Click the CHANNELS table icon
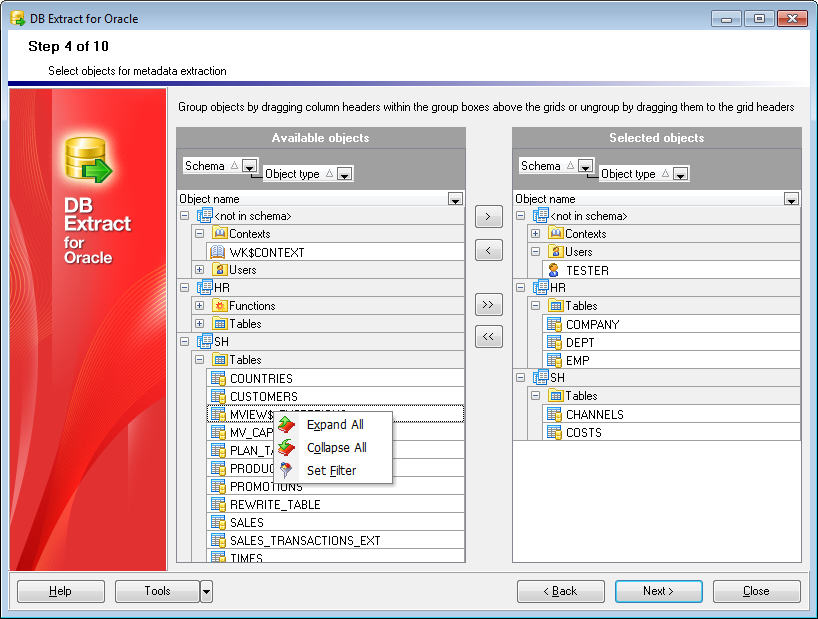 (x=554, y=414)
